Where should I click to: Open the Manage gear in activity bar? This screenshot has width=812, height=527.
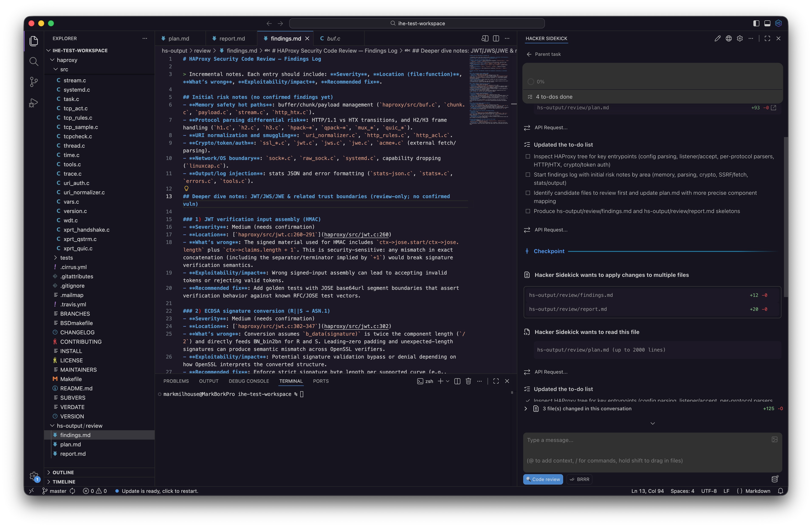[33, 476]
